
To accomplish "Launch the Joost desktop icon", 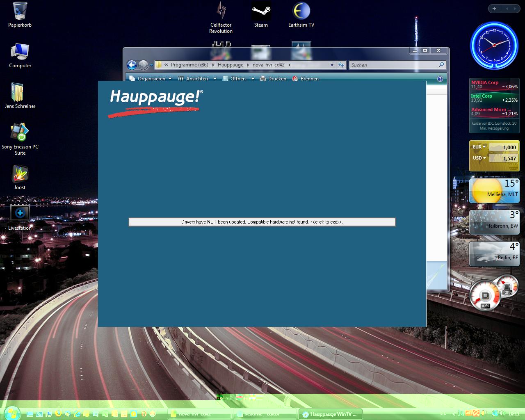I will (x=20, y=177).
